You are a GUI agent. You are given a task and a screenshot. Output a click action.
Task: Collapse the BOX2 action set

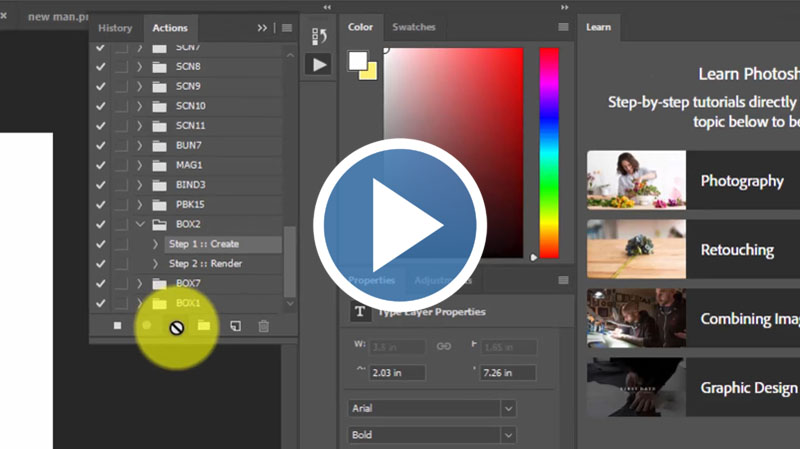pos(140,224)
